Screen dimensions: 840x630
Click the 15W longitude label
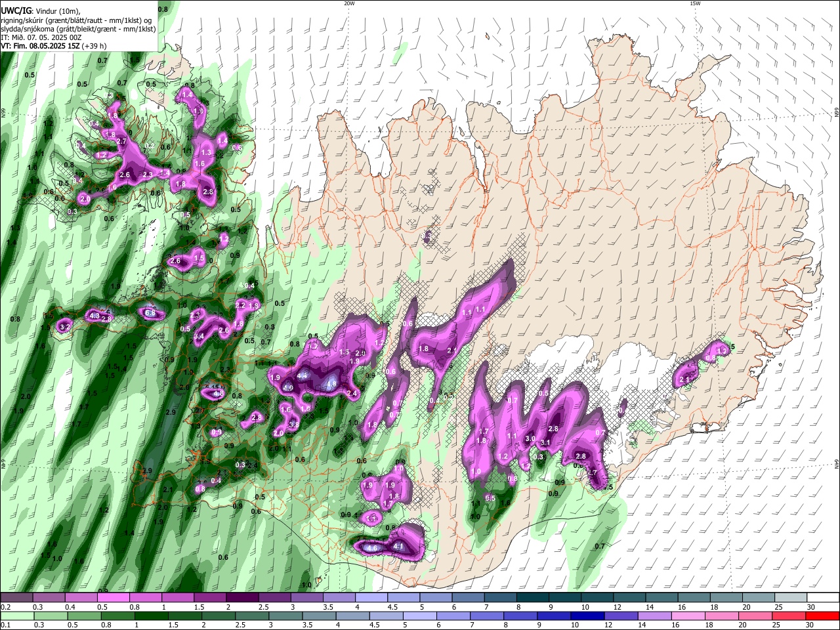694,3
